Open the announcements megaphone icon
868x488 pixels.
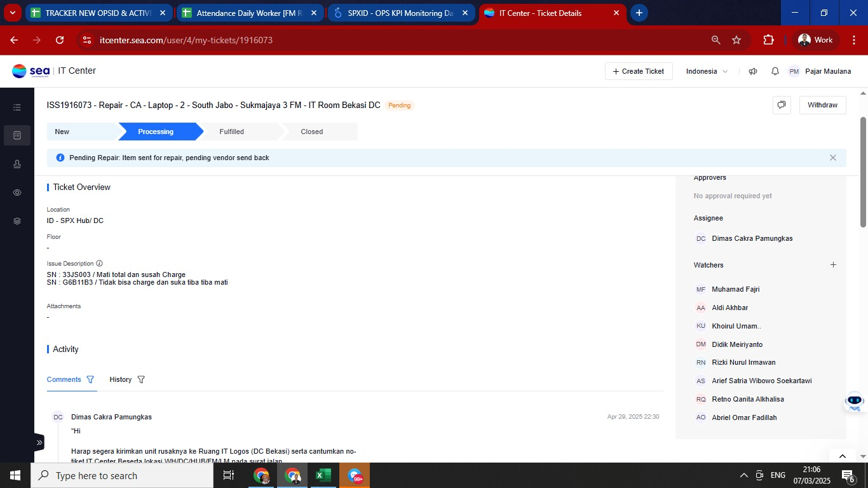[753, 71]
